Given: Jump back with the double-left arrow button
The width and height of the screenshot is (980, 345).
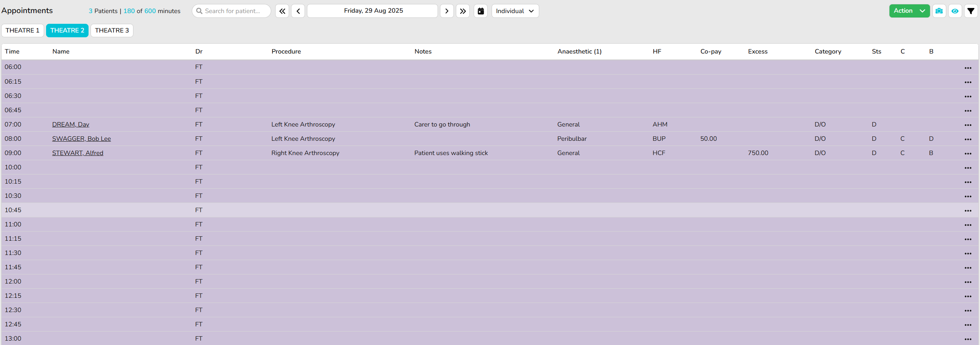Looking at the screenshot, I should tap(282, 11).
